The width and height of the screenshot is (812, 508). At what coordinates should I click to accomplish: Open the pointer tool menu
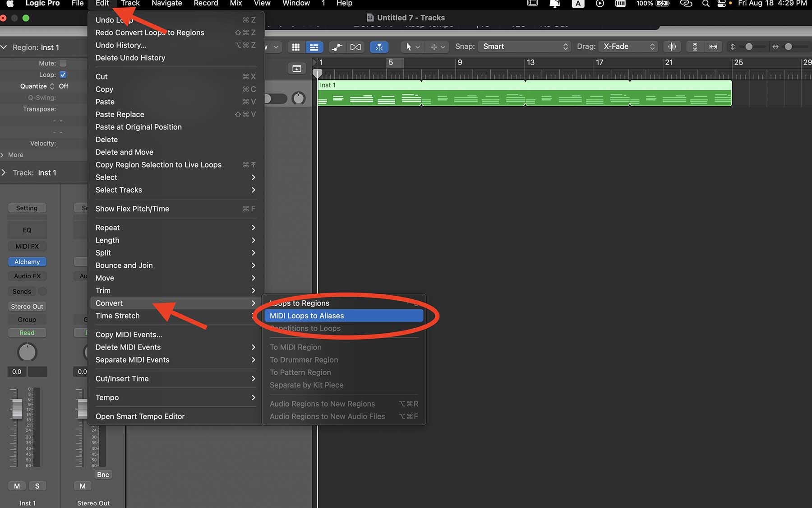(x=412, y=47)
